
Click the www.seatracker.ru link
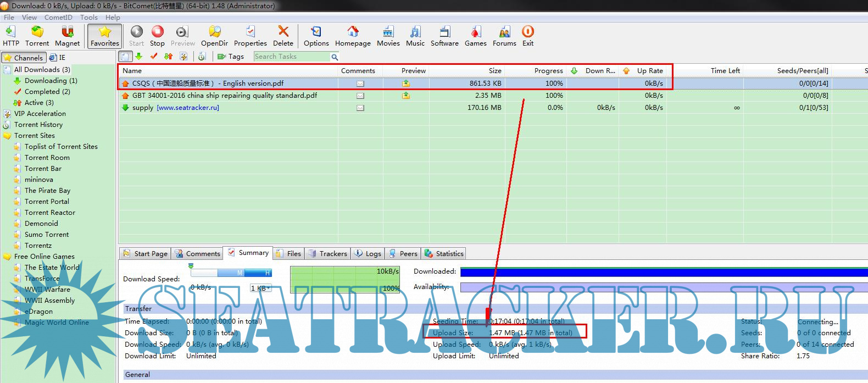pos(188,108)
